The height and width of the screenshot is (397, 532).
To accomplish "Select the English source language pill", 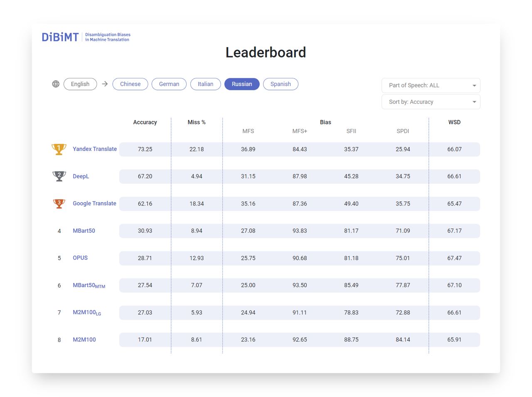I will click(80, 84).
